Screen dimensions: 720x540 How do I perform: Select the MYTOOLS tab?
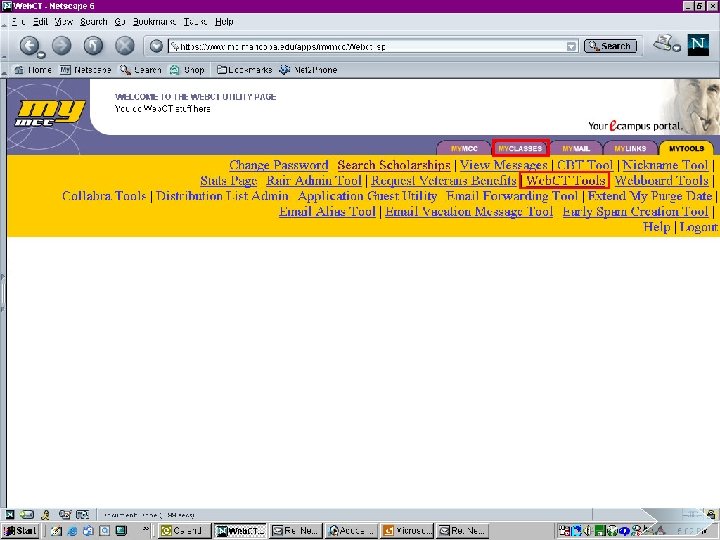(686, 148)
